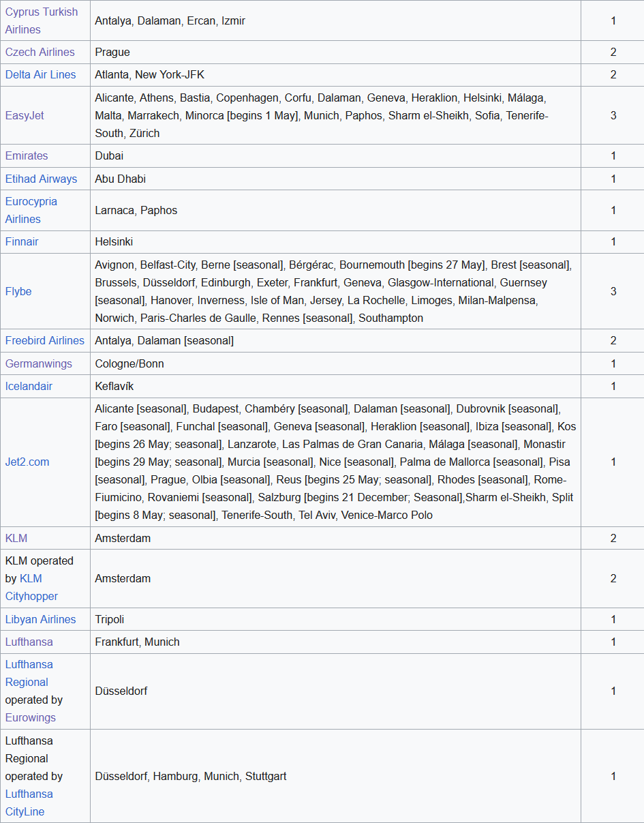This screenshot has height=823, width=644.
Task: Follow the Libyan Airlines link
Action: point(40,619)
